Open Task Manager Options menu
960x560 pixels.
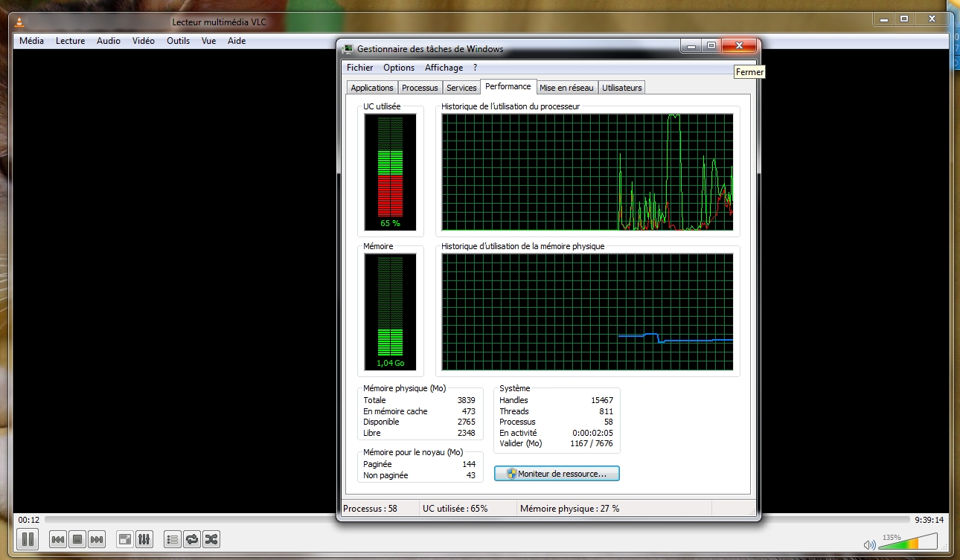399,68
